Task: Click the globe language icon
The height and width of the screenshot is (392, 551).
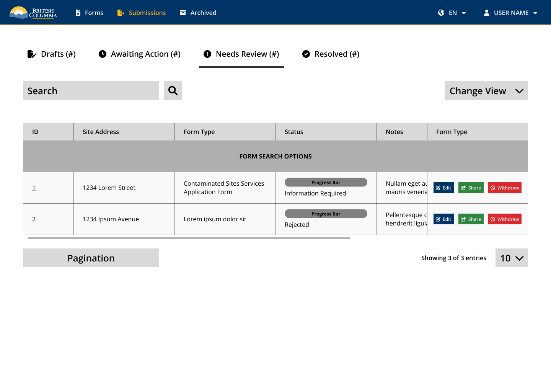Action: [441, 13]
